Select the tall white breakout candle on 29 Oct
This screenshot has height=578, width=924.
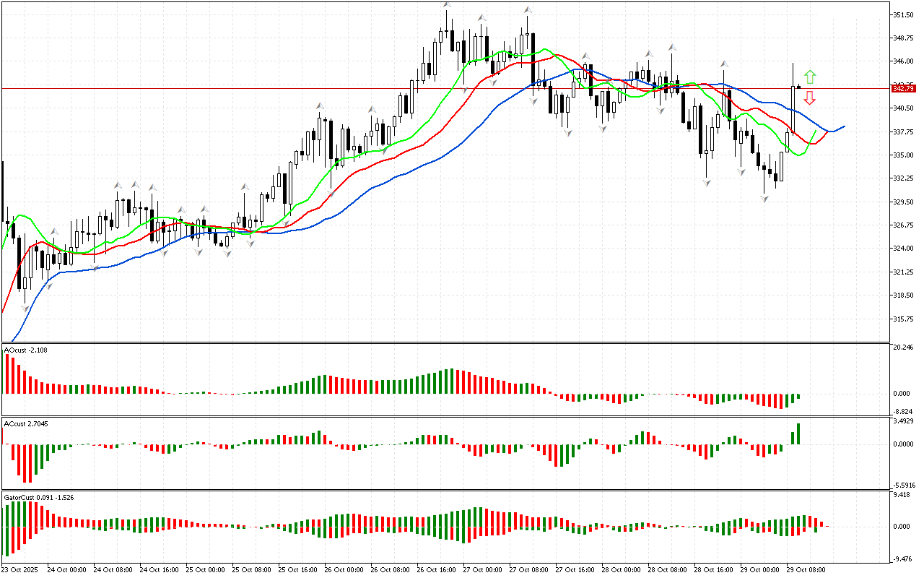(793, 108)
